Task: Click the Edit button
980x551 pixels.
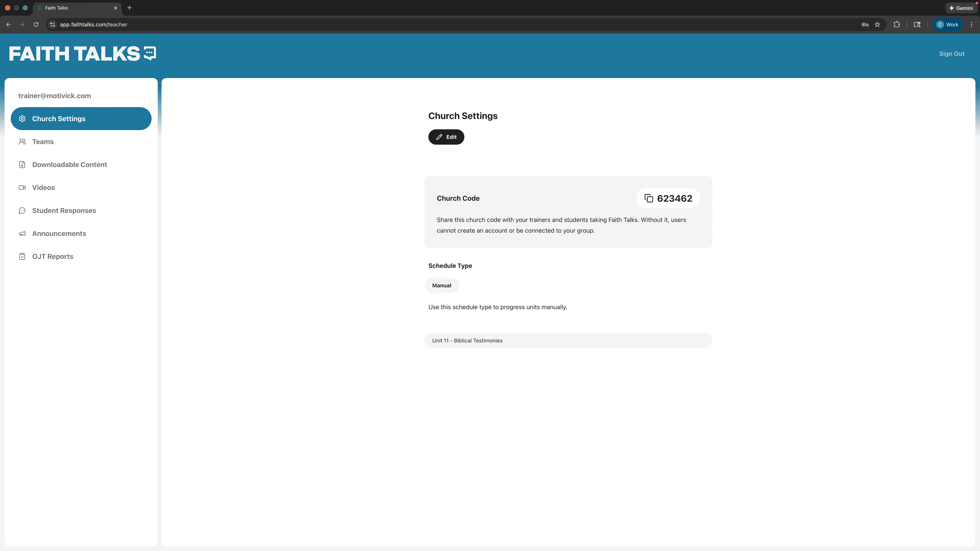Action: pos(446,137)
